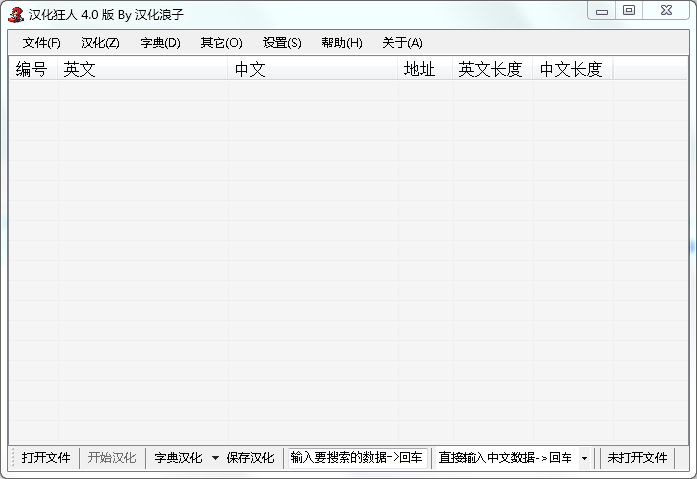Focus the 输入要搜索的数据 search field
Image resolution: width=697 pixels, height=479 pixels.
coord(356,458)
